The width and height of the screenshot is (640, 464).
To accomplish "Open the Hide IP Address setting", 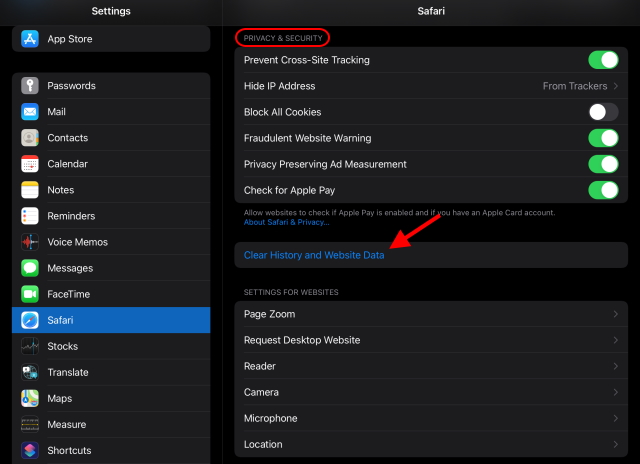I will pos(431,86).
